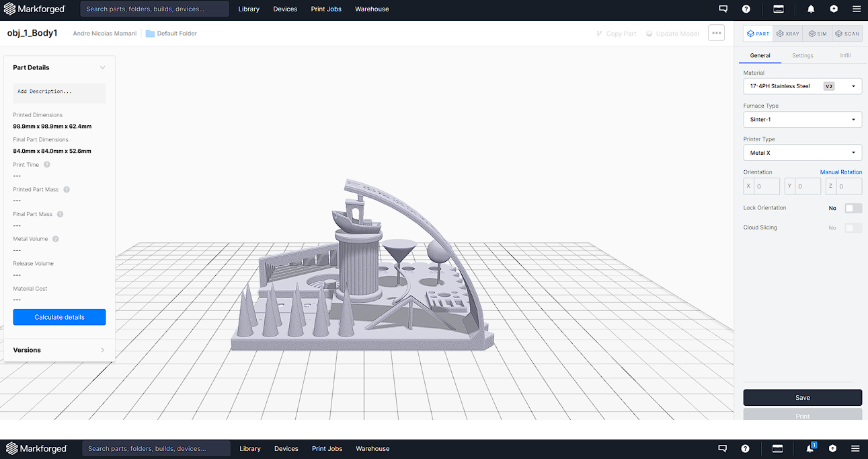Open the Print Jobs menu item
This screenshot has height=459, width=868.
click(x=326, y=9)
